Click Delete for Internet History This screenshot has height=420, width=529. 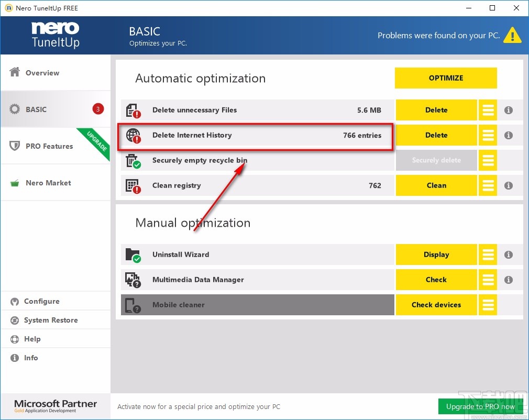(436, 135)
